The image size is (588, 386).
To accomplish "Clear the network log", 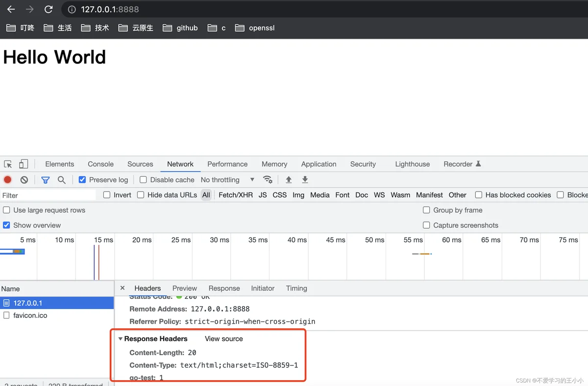I will (x=24, y=180).
